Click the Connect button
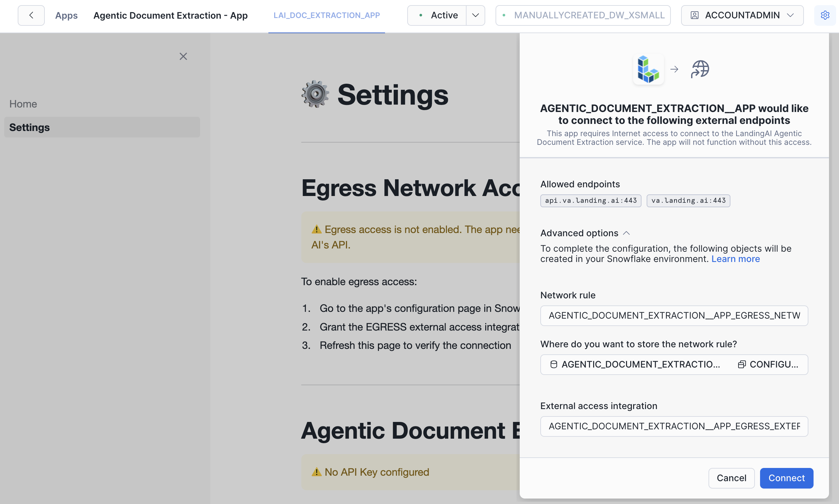Image resolution: width=839 pixels, height=504 pixels. (786, 478)
